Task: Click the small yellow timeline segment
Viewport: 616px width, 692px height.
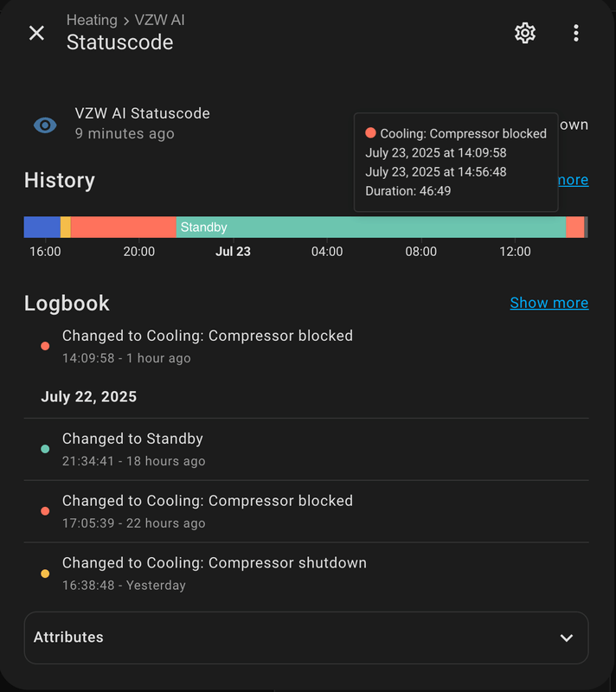Action: [66, 227]
